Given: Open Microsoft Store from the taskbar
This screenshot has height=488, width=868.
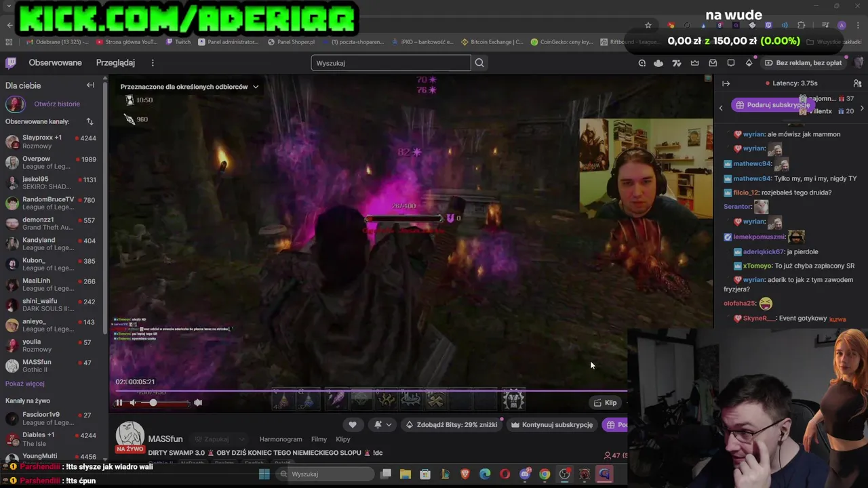Looking at the screenshot, I should pos(425,474).
